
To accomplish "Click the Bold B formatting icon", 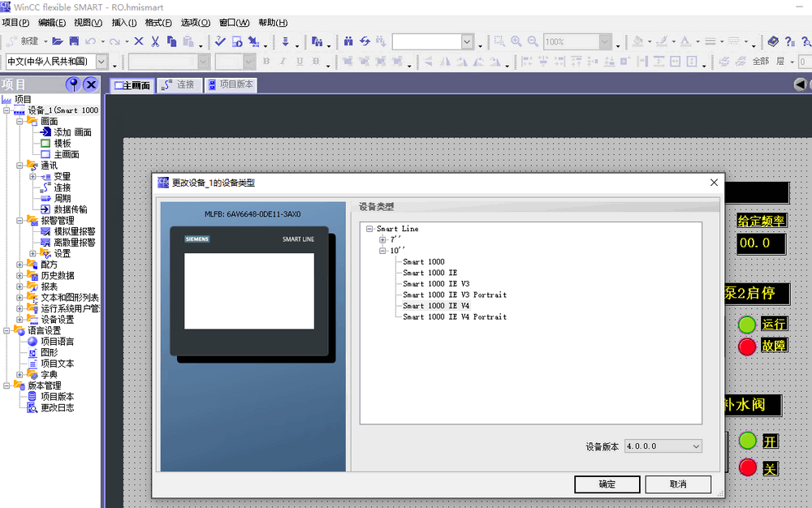I will coord(266,62).
